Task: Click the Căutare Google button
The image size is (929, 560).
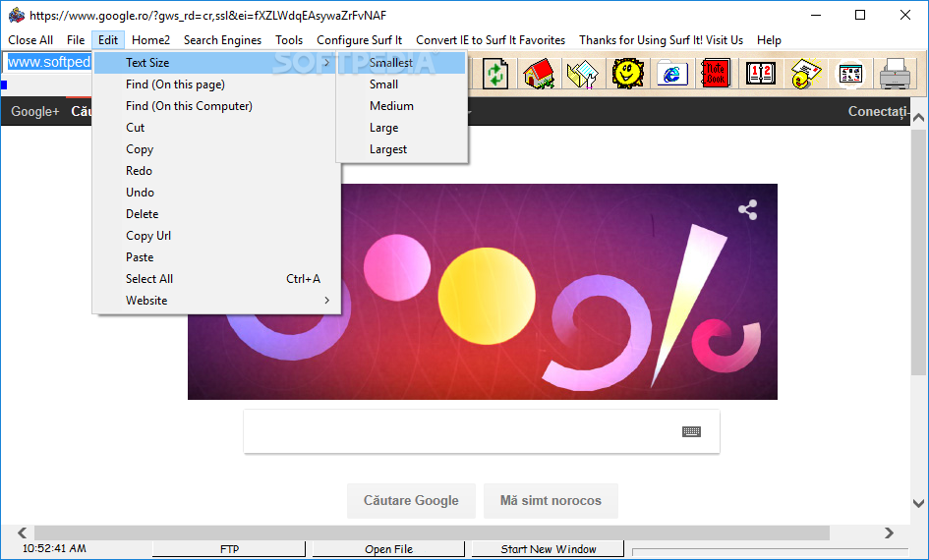Action: [x=411, y=501]
